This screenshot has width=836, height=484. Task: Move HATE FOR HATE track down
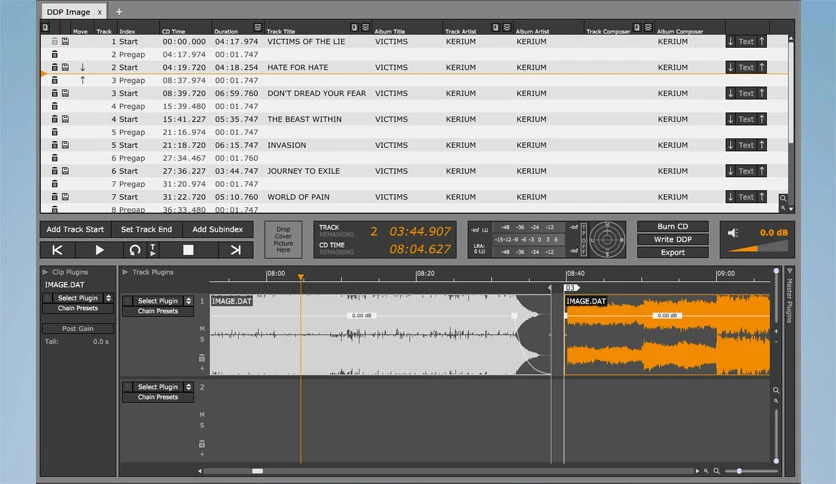pos(83,67)
